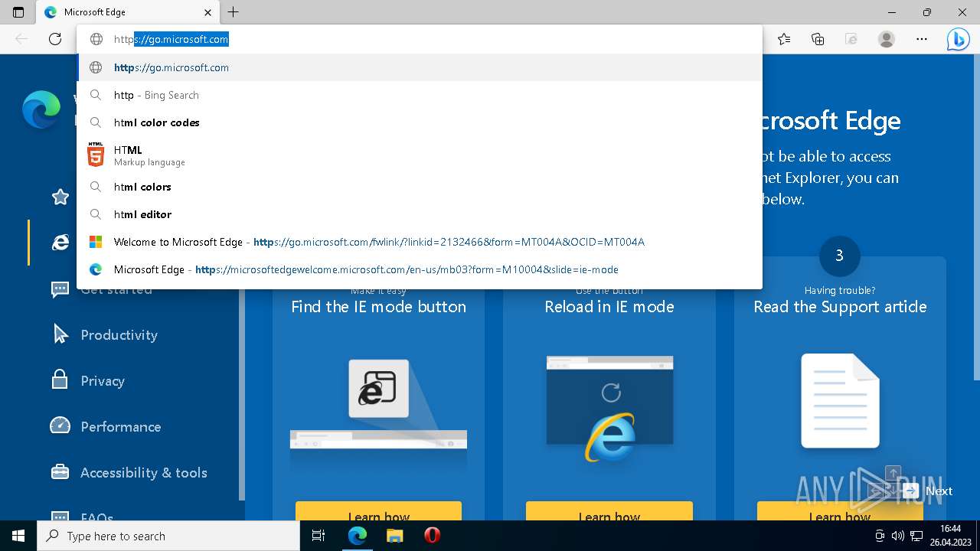Click the taskbar search box
Viewport: 980px width, 551px height.
pos(168,536)
